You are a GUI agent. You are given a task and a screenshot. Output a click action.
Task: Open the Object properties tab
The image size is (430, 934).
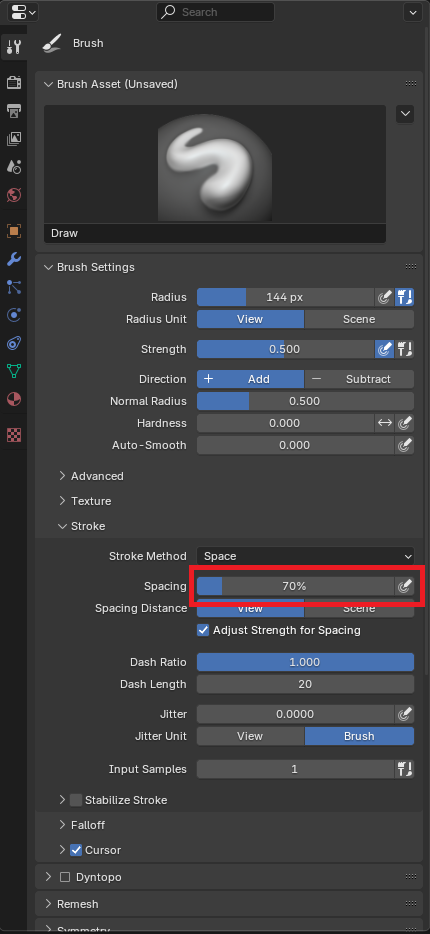click(x=14, y=231)
